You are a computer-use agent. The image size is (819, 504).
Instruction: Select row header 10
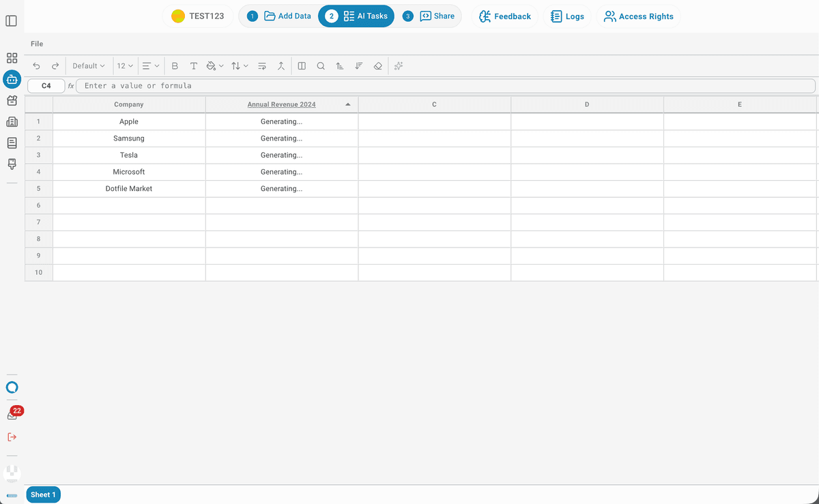tap(39, 273)
